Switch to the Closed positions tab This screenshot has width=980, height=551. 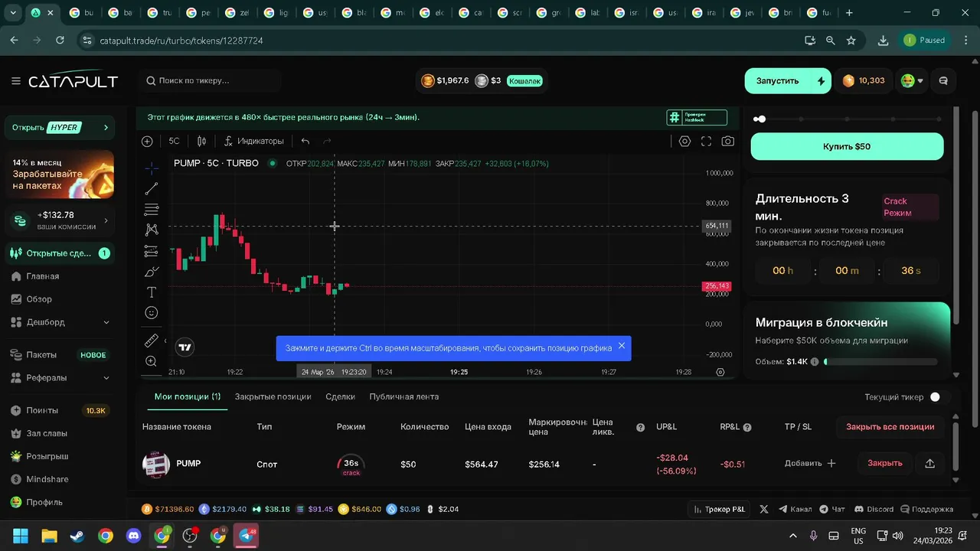[273, 396]
